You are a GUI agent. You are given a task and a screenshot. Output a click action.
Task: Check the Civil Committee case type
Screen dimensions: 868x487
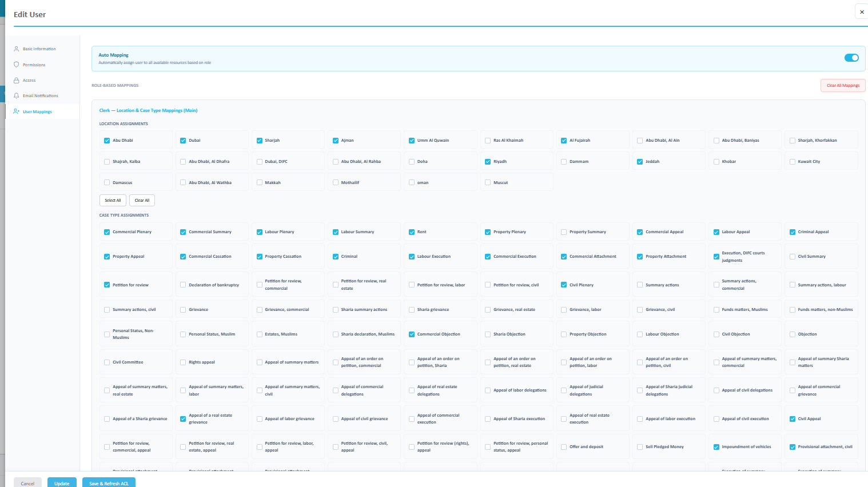(107, 362)
